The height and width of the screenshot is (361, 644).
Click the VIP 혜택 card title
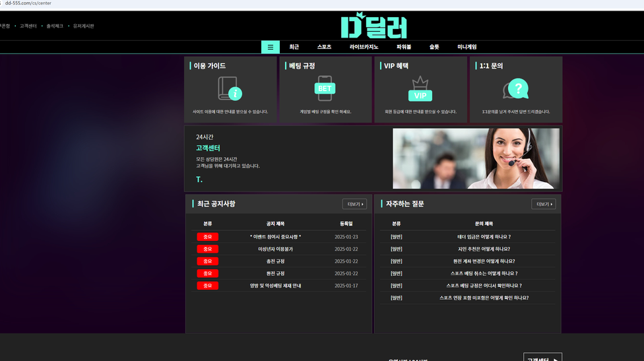396,66
